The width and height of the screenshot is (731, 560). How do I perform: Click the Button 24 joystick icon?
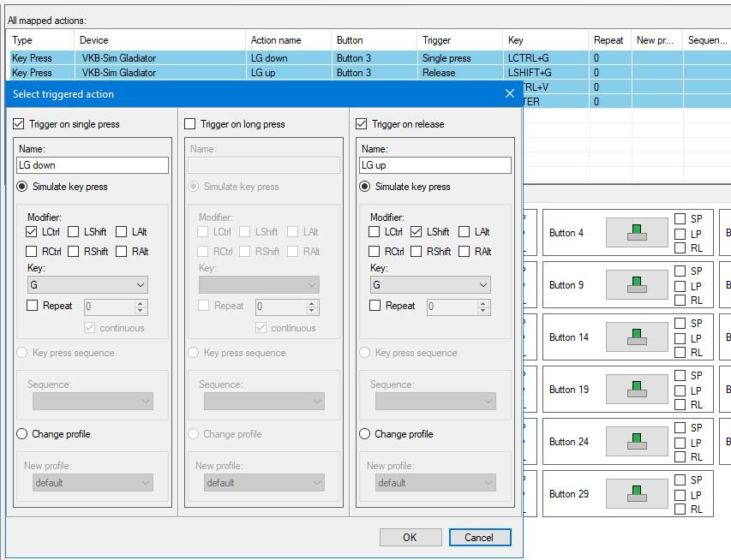pyautogui.click(x=636, y=441)
